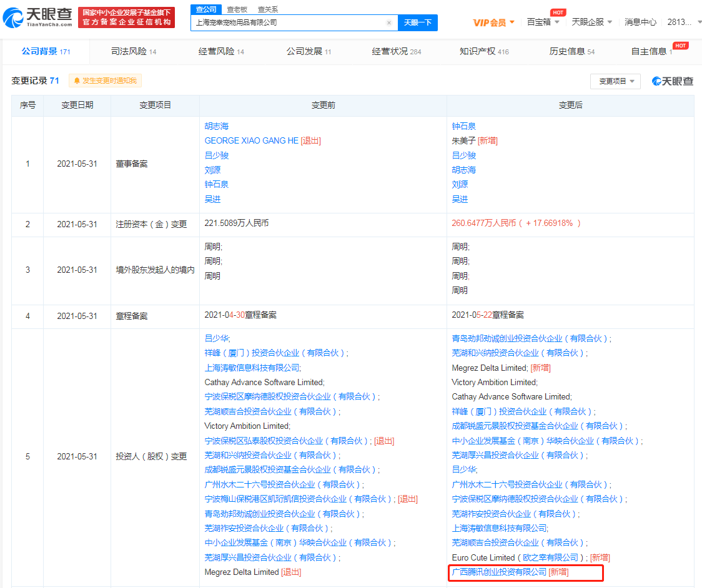This screenshot has width=702, height=588.
Task: Open 成都锐盛元晟股权投资基金 in 变更后 column
Action: pyautogui.click(x=538, y=426)
